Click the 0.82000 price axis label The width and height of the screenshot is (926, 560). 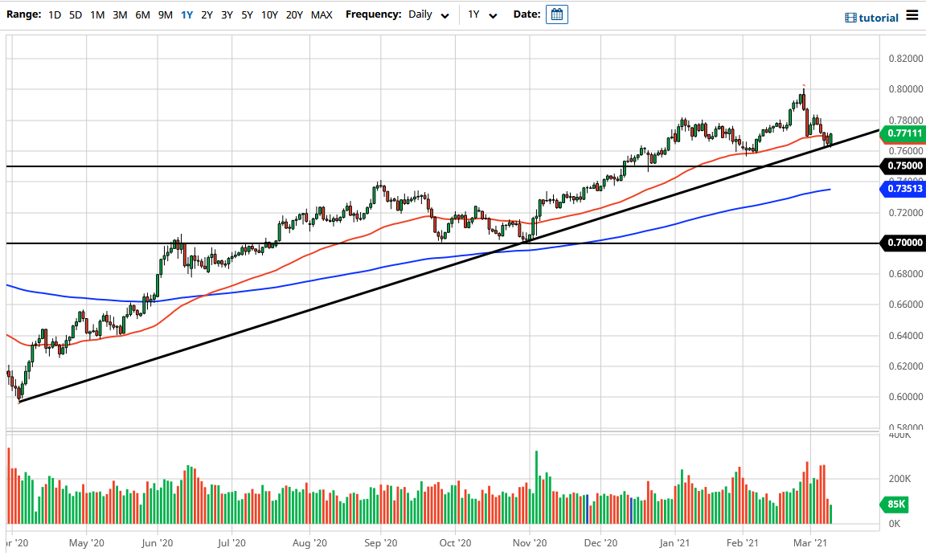point(905,59)
